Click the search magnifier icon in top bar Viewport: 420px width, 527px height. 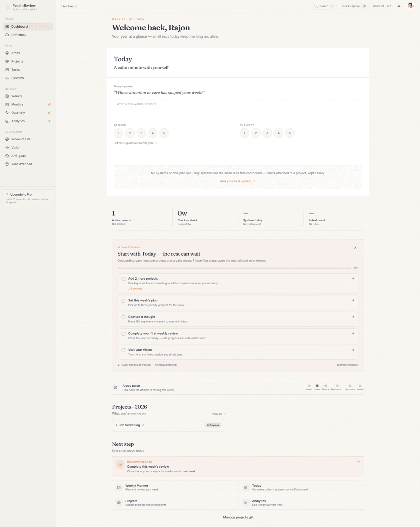pos(316,6)
